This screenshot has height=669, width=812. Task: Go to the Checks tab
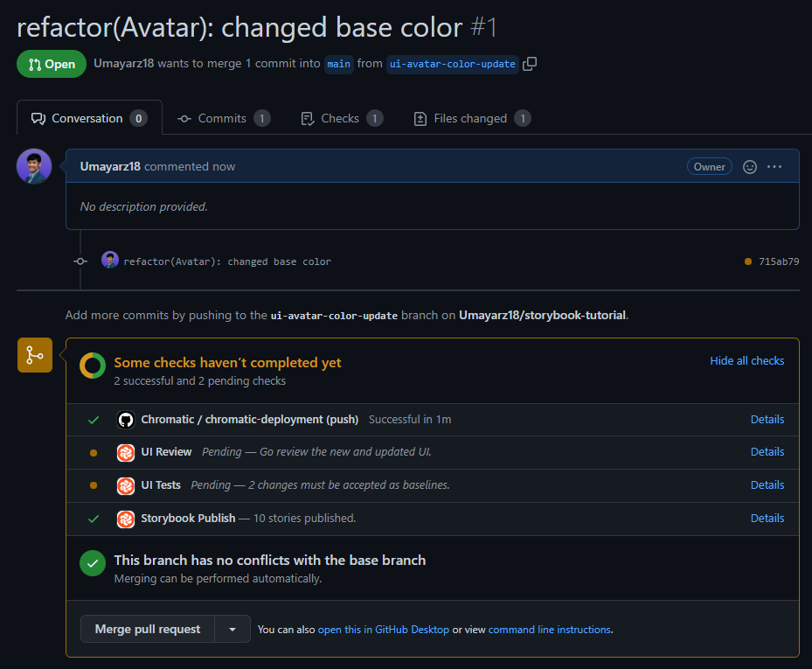340,118
